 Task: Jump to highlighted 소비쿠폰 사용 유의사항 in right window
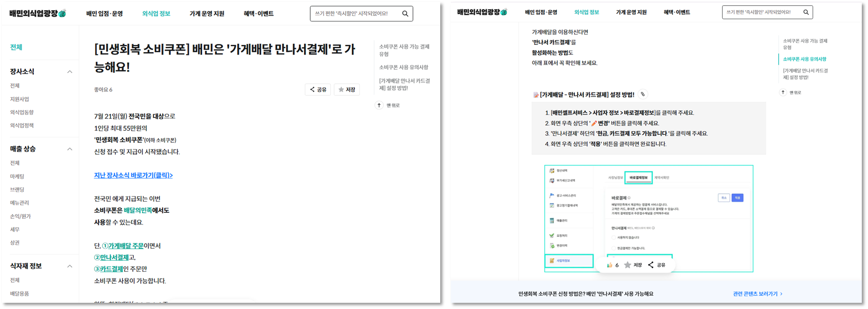[x=804, y=59]
